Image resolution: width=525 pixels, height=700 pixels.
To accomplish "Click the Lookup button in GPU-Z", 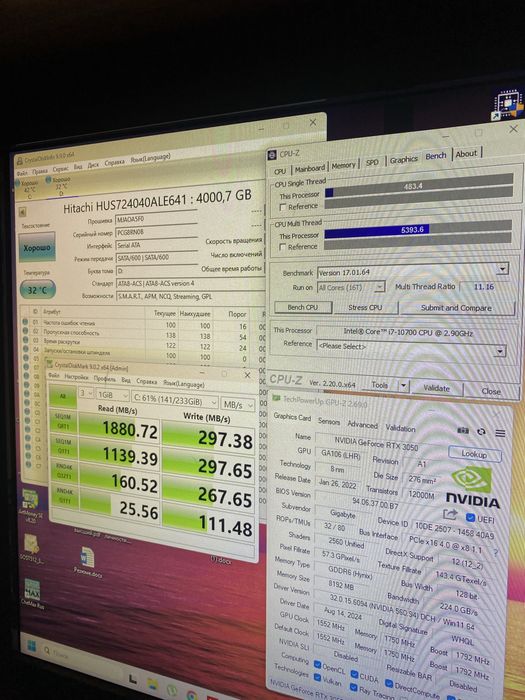I will (474, 454).
